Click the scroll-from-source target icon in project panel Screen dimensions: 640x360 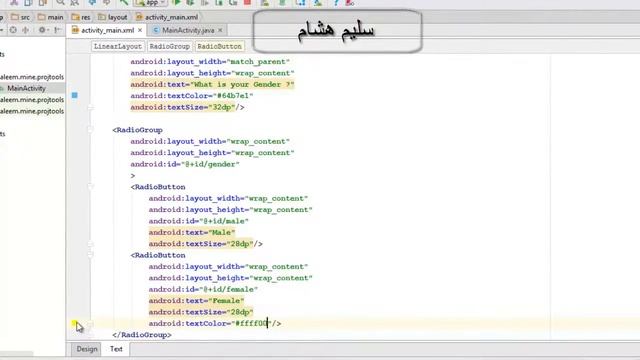click(x=13, y=30)
